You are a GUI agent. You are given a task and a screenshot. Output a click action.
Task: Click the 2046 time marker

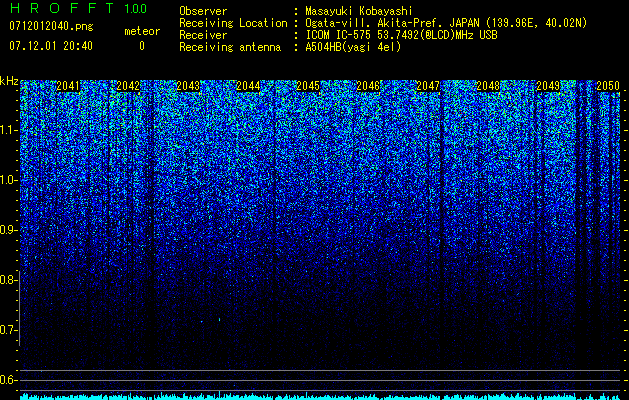[x=368, y=86]
